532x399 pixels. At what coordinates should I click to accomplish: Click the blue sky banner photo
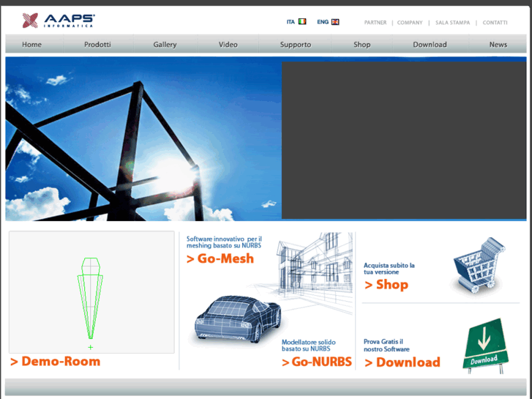143,139
